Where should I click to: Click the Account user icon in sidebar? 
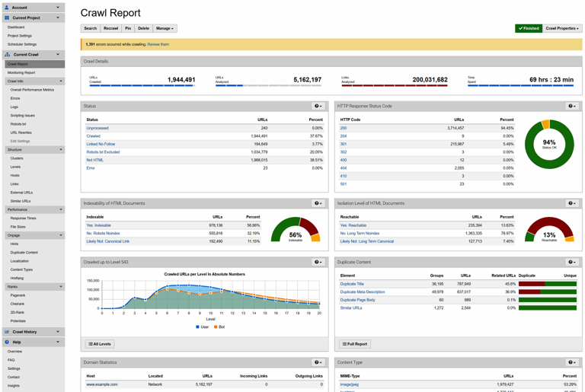(x=7, y=8)
